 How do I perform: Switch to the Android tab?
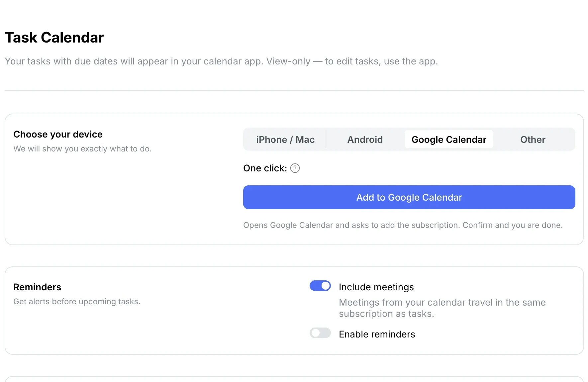point(365,140)
